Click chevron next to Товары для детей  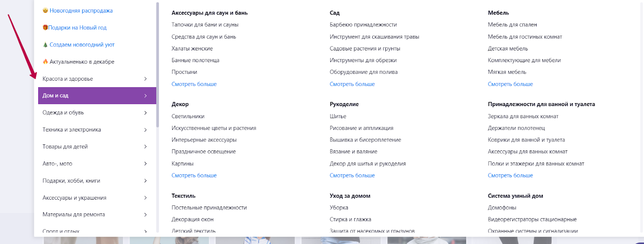pos(145,146)
